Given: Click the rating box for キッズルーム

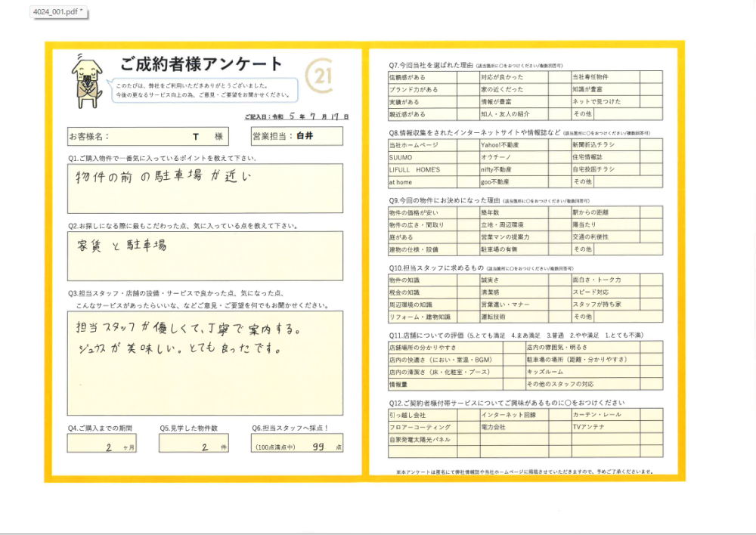Looking at the screenshot, I should pyautogui.click(x=652, y=373).
